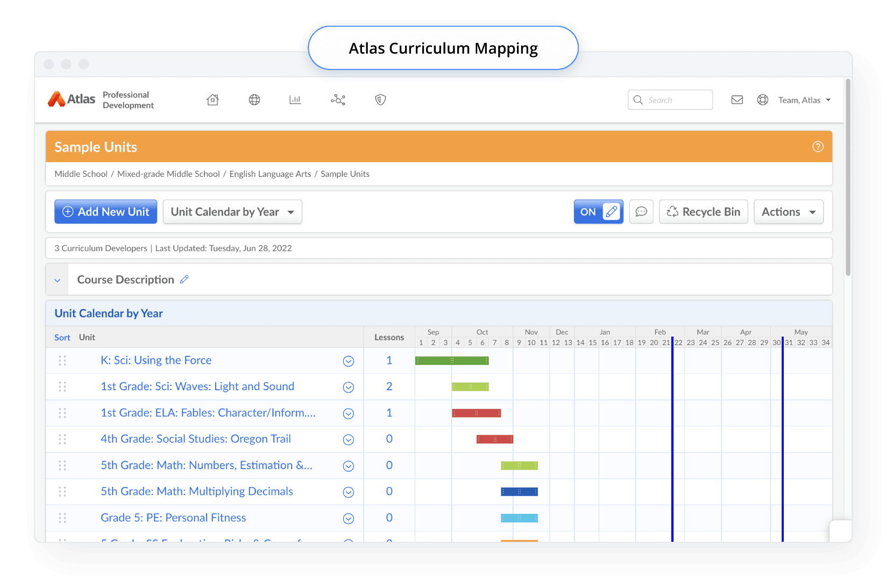Collapse the Course Description section
The width and height of the screenshot is (887, 588).
pos(58,280)
